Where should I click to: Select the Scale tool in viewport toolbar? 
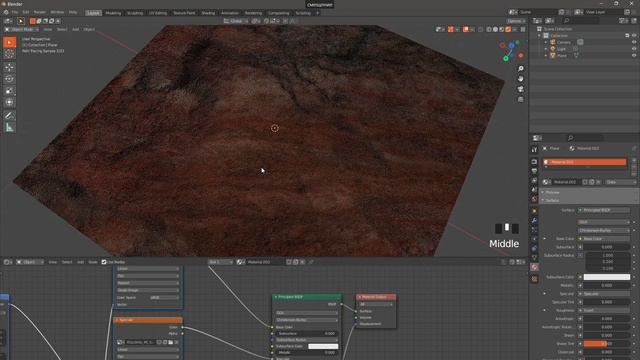pyautogui.click(x=9, y=91)
